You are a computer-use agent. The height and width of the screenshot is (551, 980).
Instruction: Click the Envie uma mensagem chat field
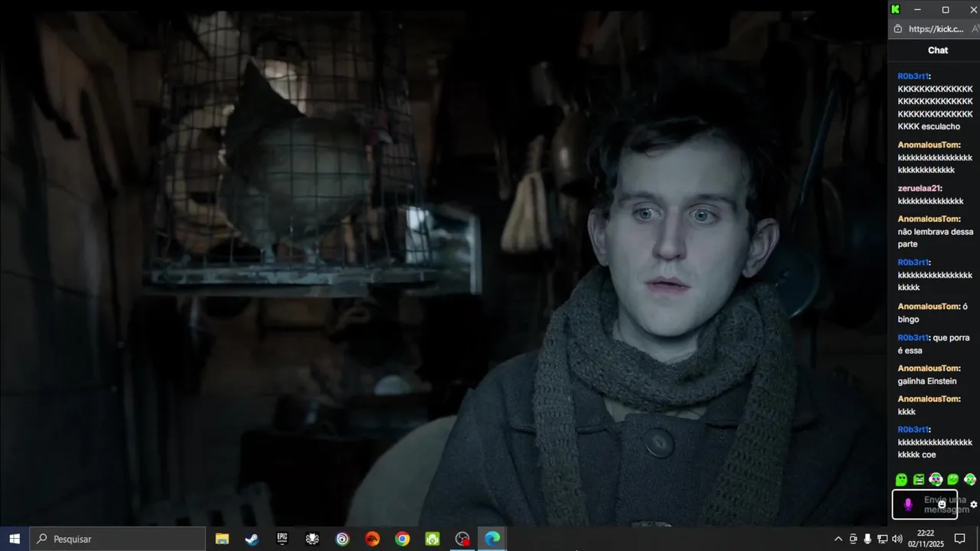coord(925,504)
